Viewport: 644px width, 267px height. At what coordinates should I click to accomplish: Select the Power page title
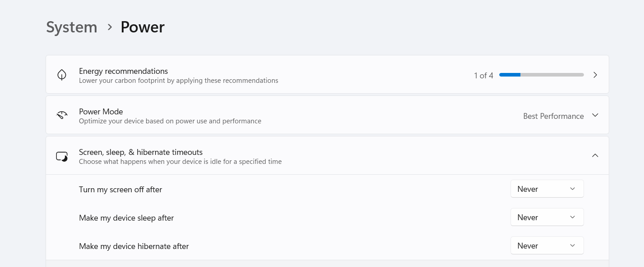142,27
